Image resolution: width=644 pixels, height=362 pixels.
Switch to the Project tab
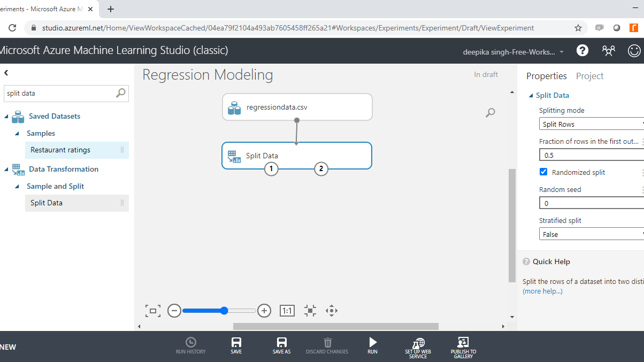click(589, 76)
